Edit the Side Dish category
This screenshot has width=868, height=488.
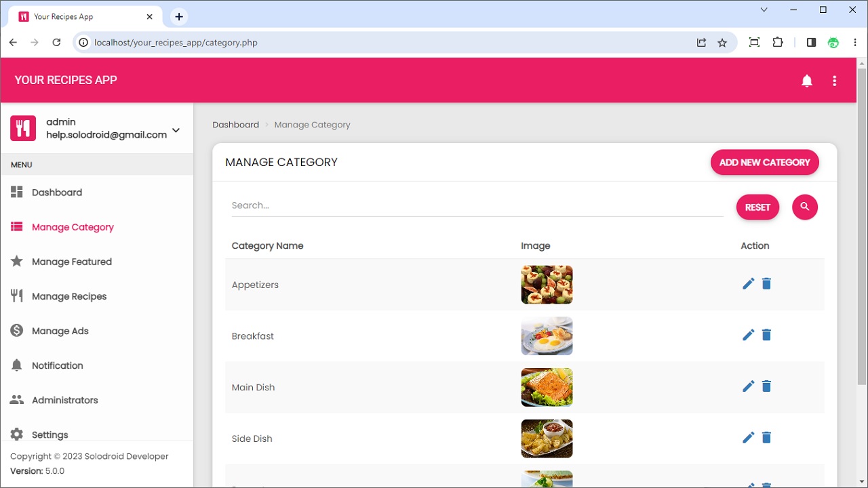(749, 438)
